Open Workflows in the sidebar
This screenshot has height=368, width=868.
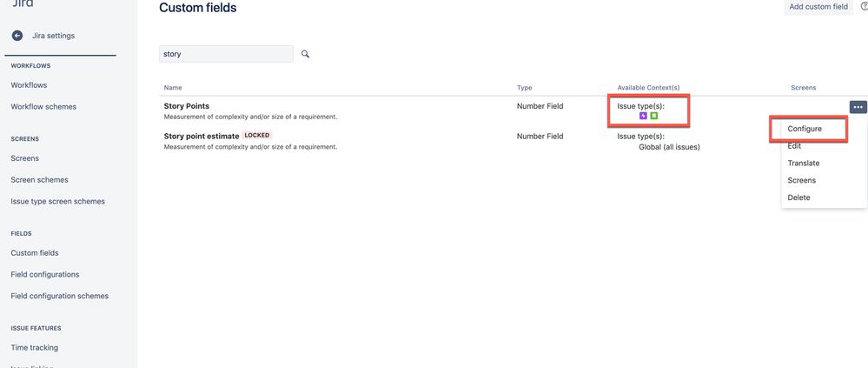29,85
